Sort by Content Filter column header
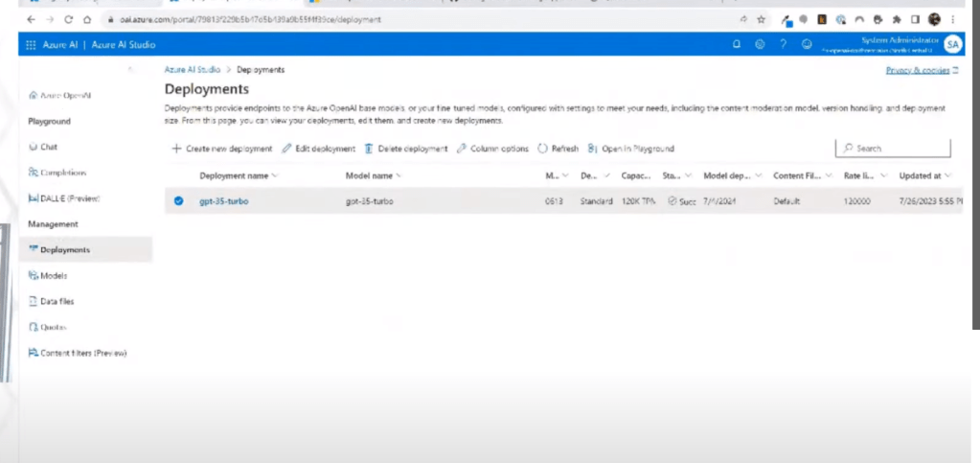Screen dimensions: 980x463 pos(803,175)
